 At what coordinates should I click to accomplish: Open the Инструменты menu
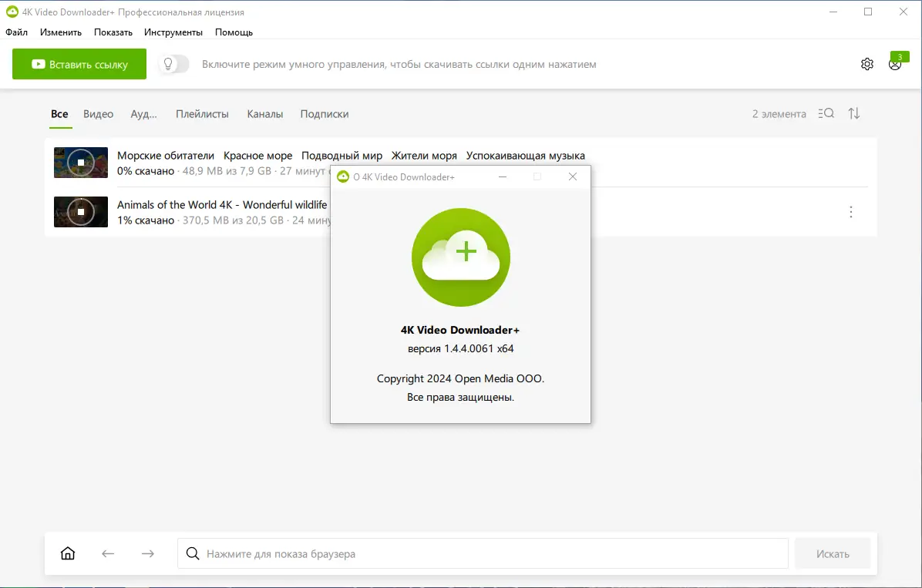coord(173,32)
